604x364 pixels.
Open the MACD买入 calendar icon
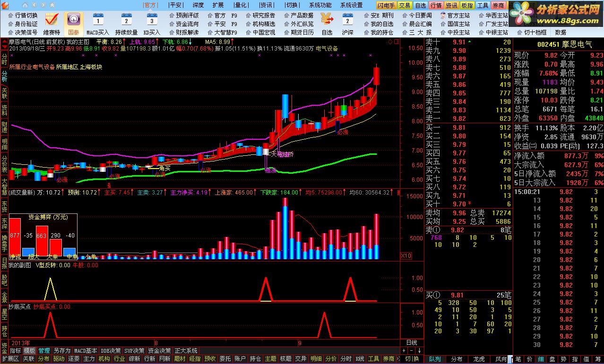pyautogui.click(x=98, y=20)
